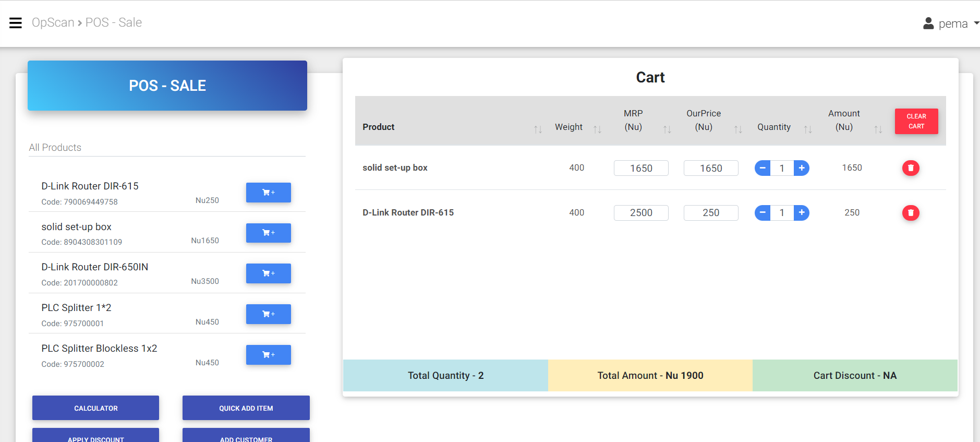980x442 pixels.
Task: Decrease quantity of D-Link Router DIR-615
Action: click(x=763, y=213)
